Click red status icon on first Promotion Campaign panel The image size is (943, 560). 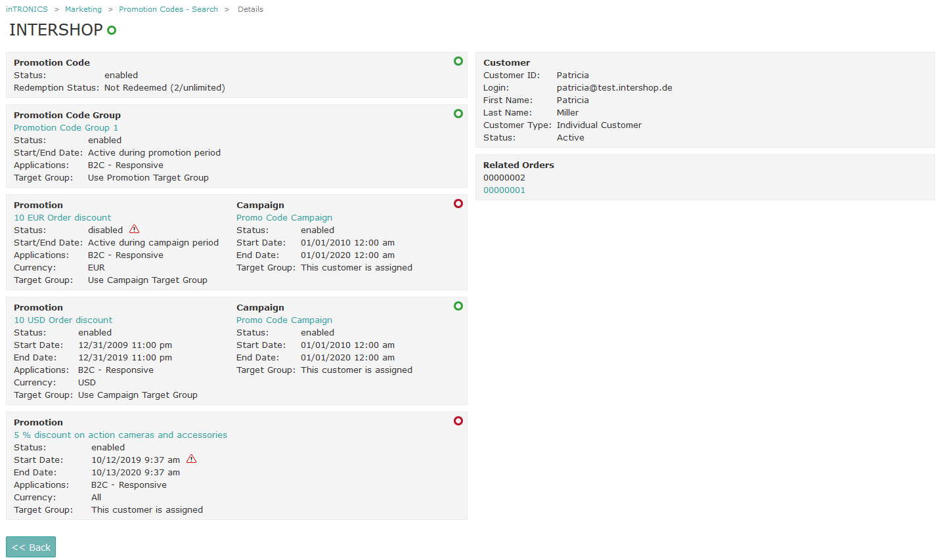tap(458, 204)
